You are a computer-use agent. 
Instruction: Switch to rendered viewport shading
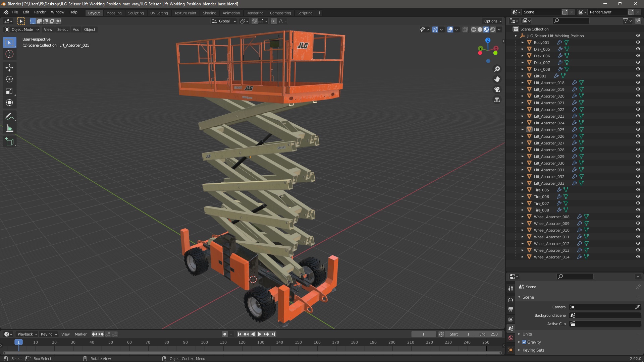click(x=493, y=29)
